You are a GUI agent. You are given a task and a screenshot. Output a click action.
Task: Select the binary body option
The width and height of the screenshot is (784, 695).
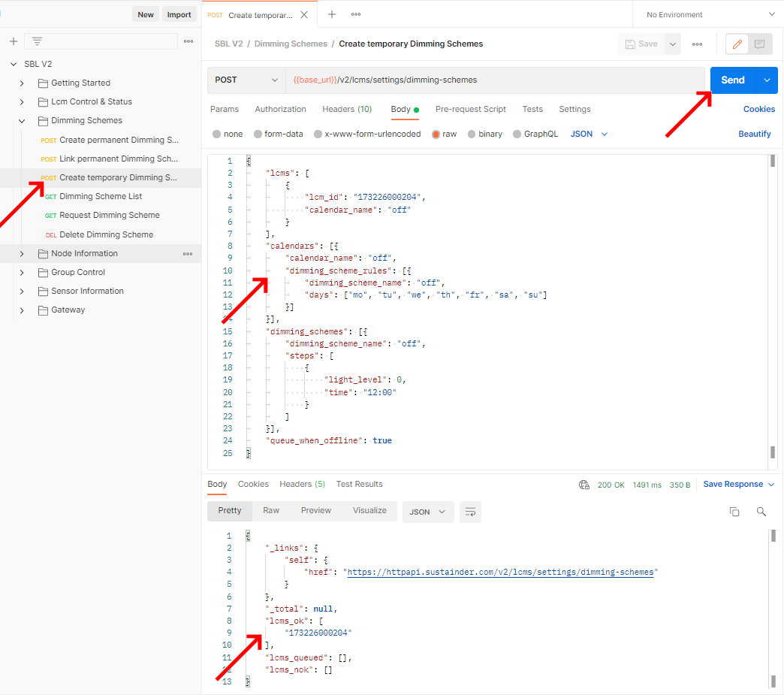(x=484, y=134)
